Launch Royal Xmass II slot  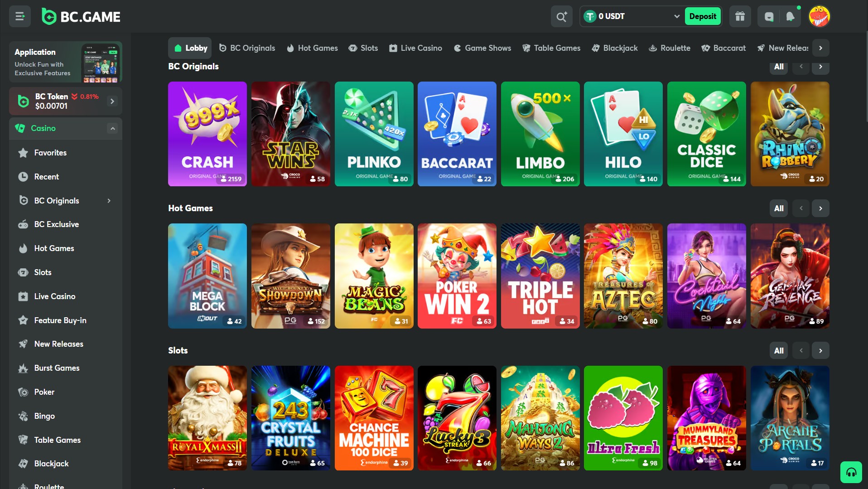pos(207,418)
